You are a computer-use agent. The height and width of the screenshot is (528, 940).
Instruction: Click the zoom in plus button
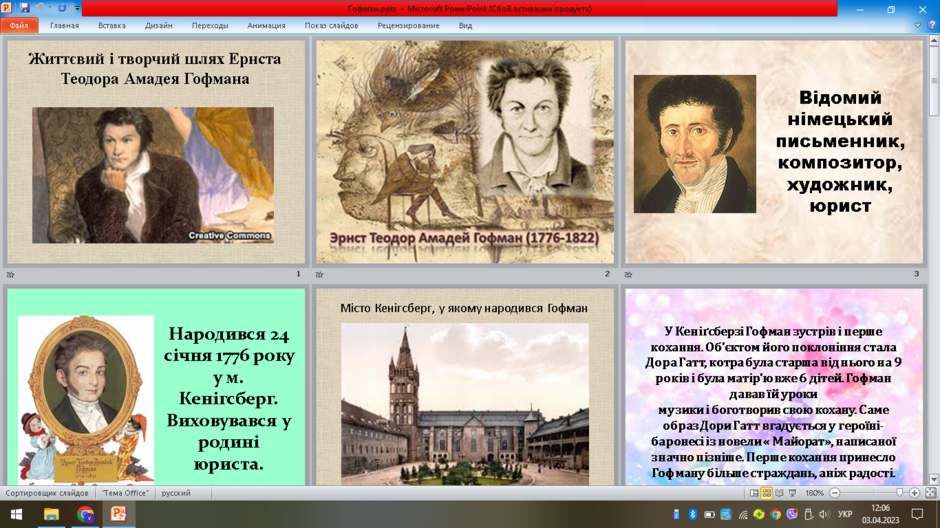pos(914,493)
